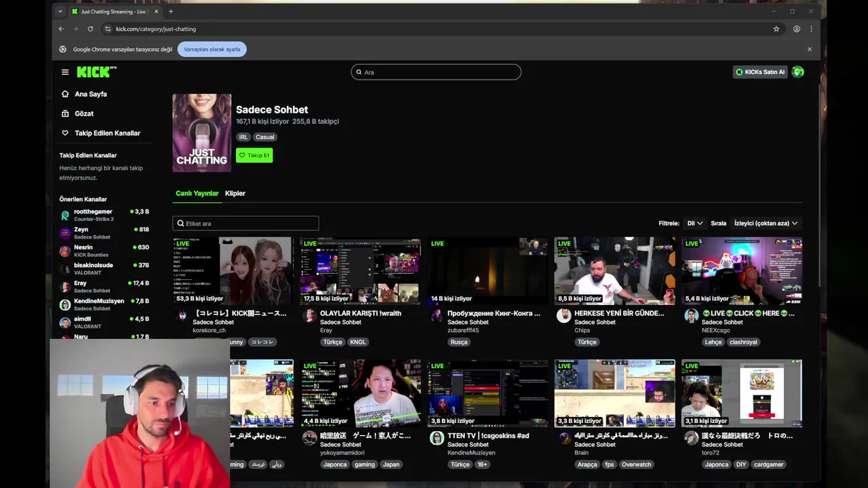The width and height of the screenshot is (868, 488).
Task: Open Zeyn recommended channel
Action: (x=104, y=233)
